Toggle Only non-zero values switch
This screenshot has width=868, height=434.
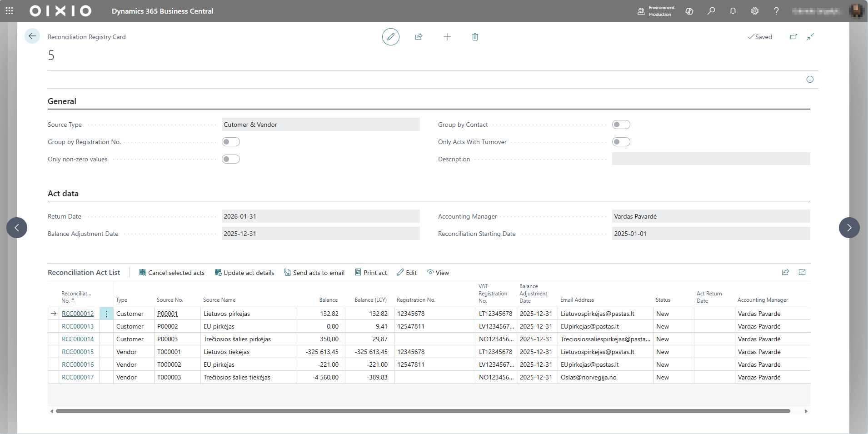(x=230, y=159)
